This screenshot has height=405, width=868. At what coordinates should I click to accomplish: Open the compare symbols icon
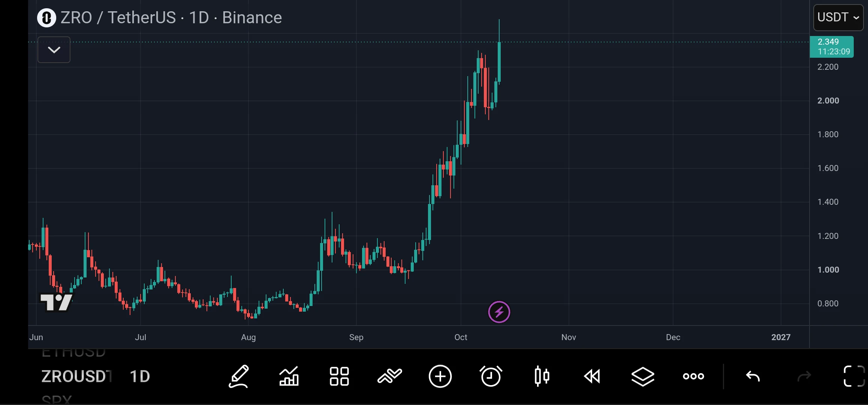pos(390,376)
